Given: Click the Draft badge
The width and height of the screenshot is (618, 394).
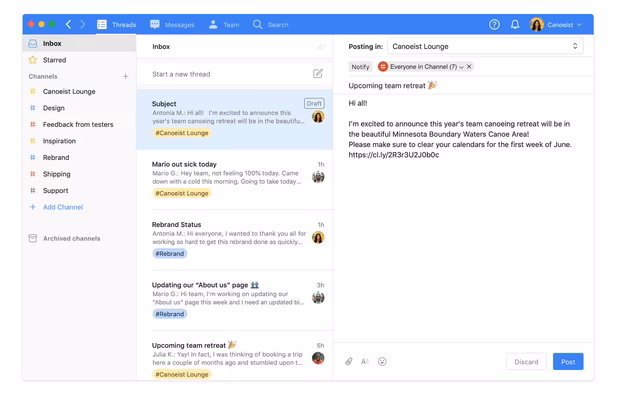Looking at the screenshot, I should point(314,104).
